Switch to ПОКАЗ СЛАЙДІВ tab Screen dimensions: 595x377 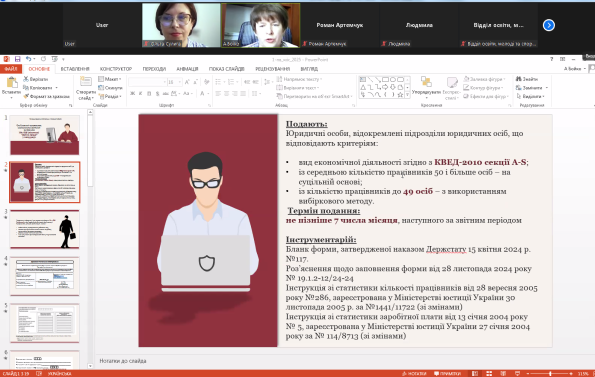point(226,69)
